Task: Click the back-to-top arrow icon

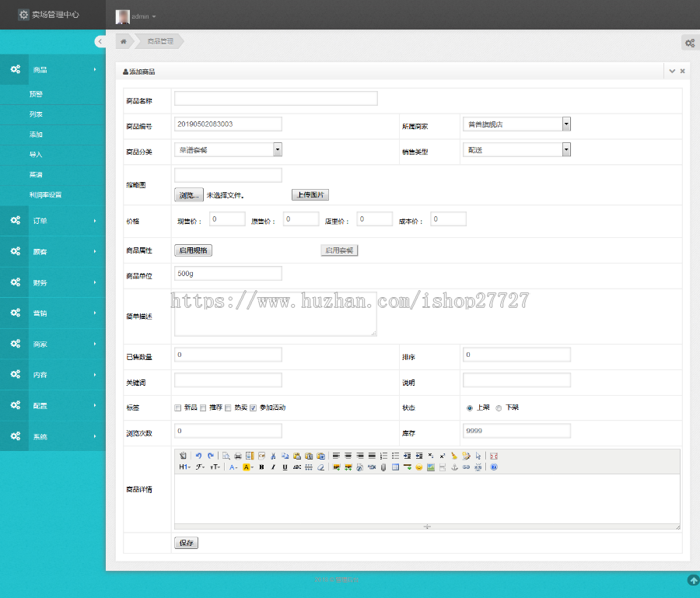Action: point(693,580)
